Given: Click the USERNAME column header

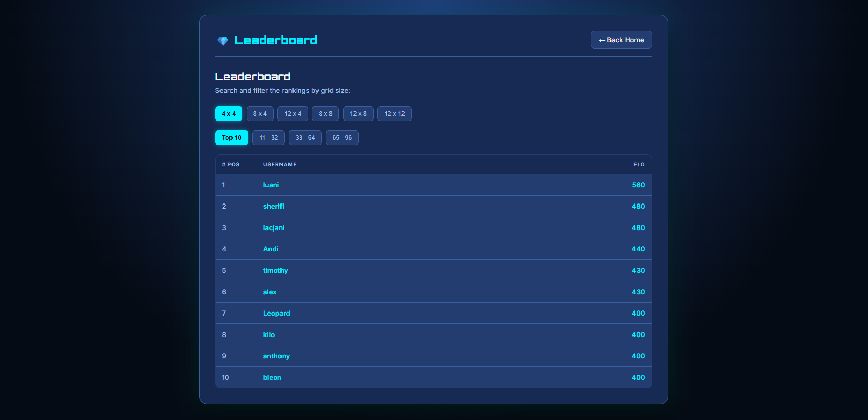Looking at the screenshot, I should [x=280, y=164].
